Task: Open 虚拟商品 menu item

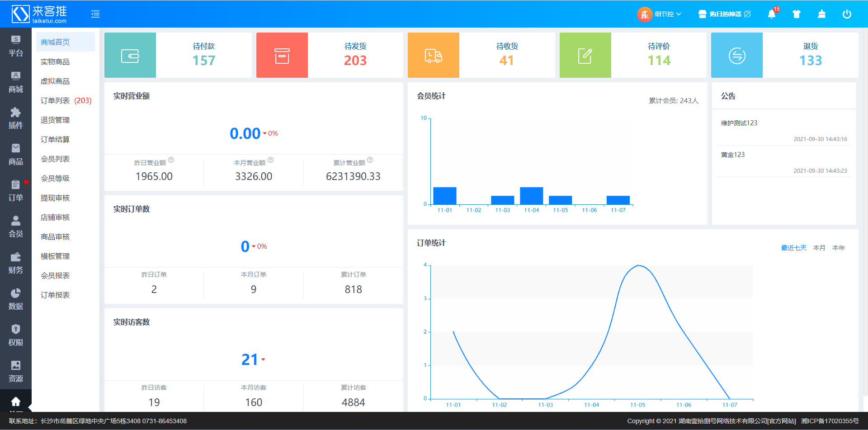Action: coord(66,81)
